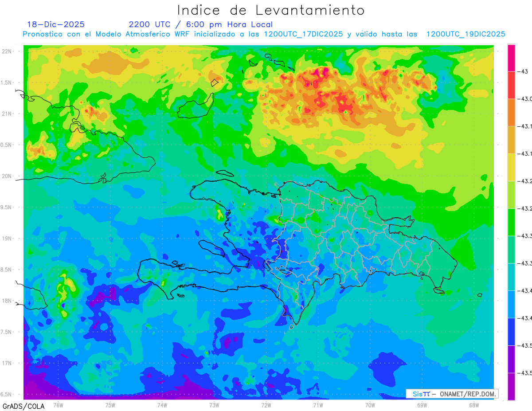The width and height of the screenshot is (532, 411).
Task: Click the '8.5N' latitude label
Action: [7, 270]
